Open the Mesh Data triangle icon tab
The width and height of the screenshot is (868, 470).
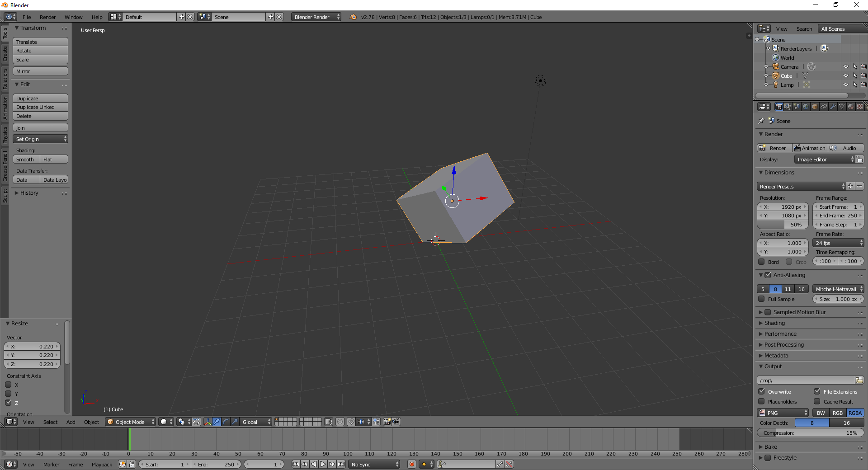point(842,107)
